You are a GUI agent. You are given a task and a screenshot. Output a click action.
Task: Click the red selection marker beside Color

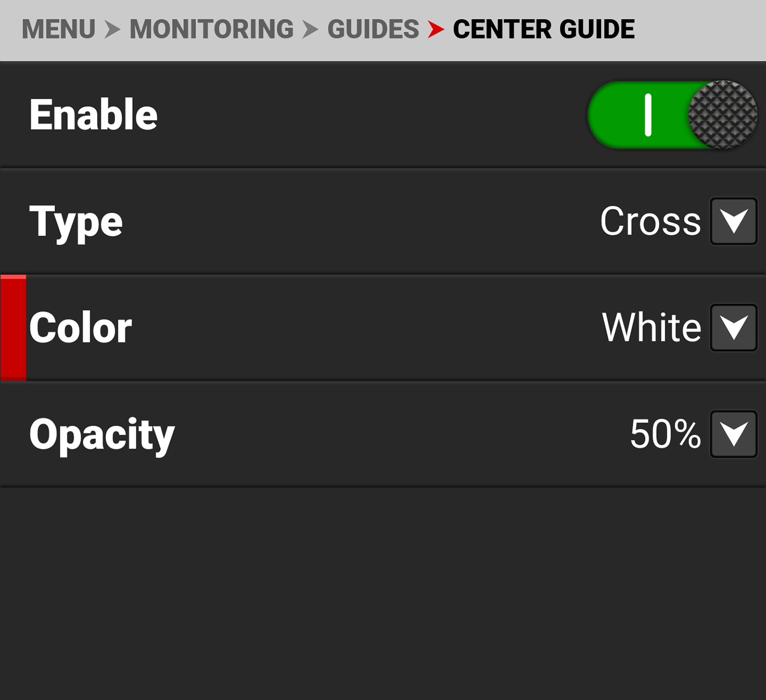coord(13,328)
